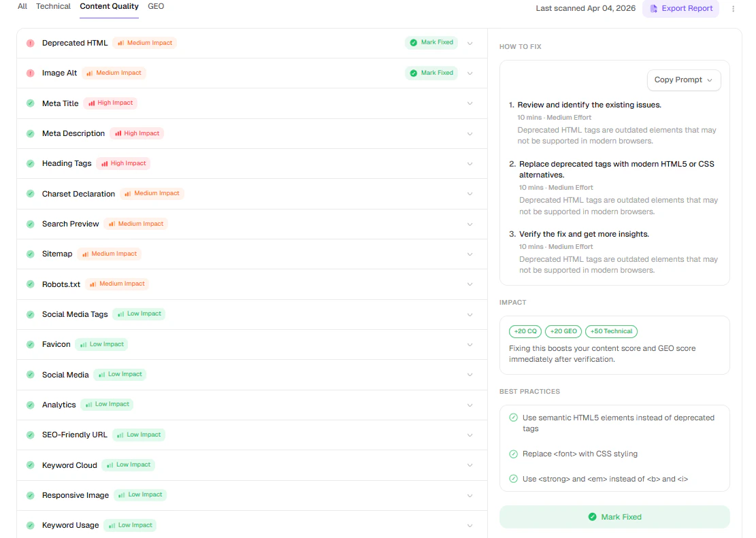This screenshot has height=538, width=756.
Task: Expand the Meta Description row
Action: (x=470, y=133)
